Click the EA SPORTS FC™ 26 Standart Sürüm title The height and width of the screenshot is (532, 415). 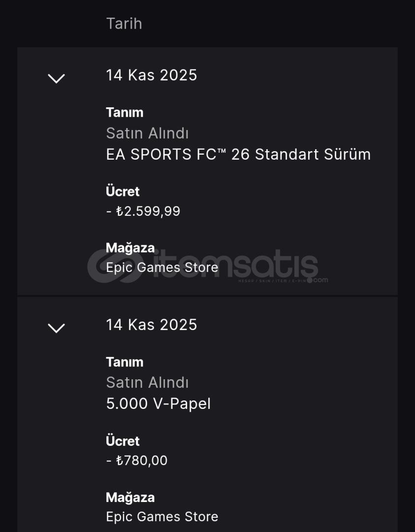pos(238,155)
